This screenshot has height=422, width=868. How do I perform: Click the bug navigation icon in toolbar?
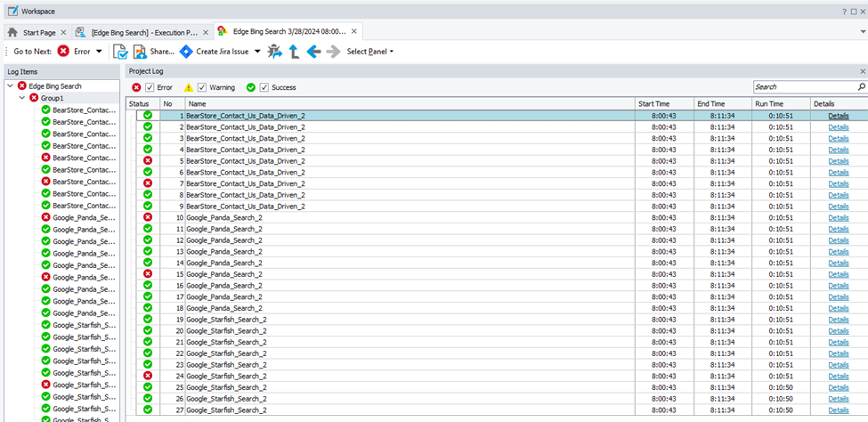coord(274,52)
